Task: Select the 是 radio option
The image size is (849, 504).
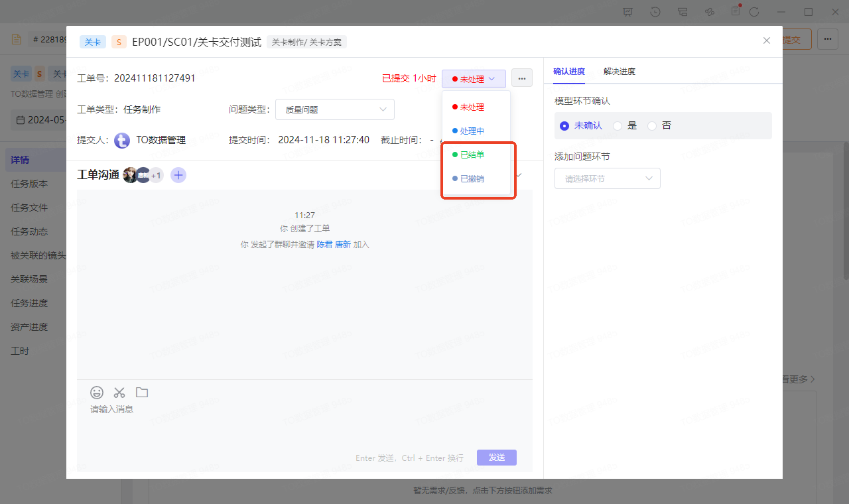Action: coord(618,126)
